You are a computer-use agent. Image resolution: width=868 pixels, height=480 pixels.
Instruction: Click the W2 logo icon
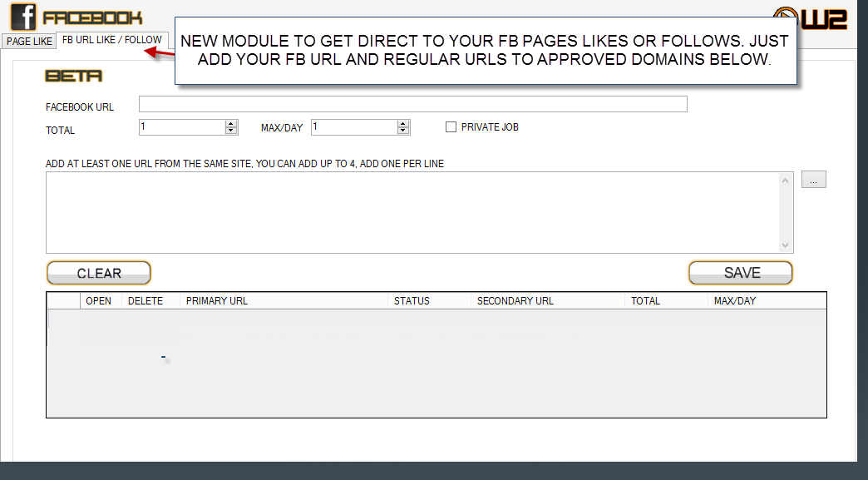tap(811, 18)
